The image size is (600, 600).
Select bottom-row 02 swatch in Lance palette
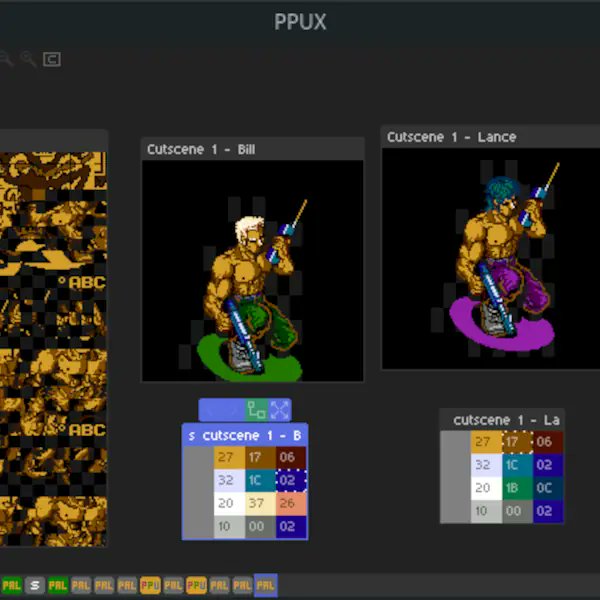[x=548, y=511]
